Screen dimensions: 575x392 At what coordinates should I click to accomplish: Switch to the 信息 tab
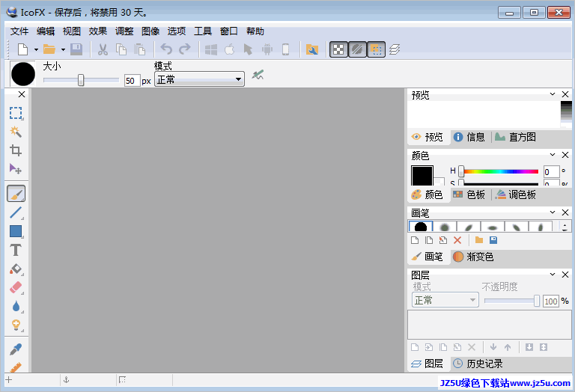pyautogui.click(x=469, y=137)
